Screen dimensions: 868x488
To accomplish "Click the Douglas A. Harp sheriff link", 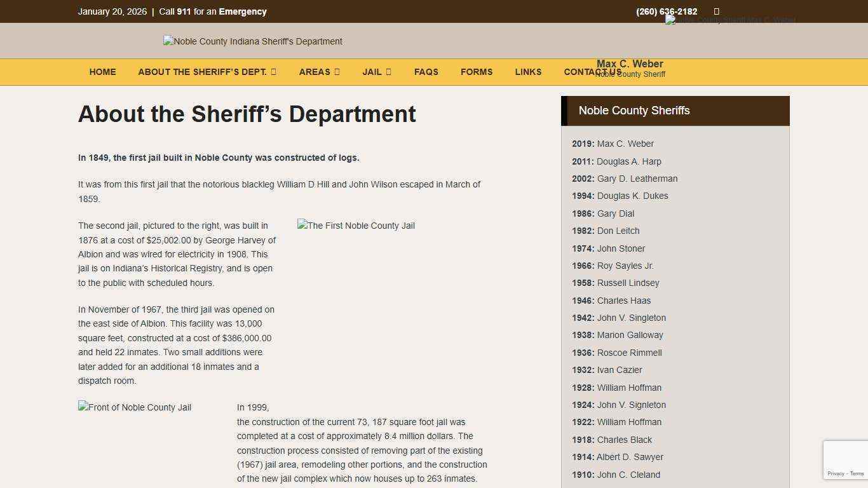I will click(x=629, y=161).
